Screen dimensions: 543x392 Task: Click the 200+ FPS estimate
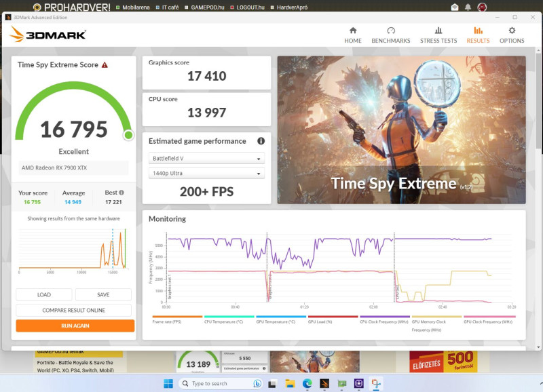207,192
